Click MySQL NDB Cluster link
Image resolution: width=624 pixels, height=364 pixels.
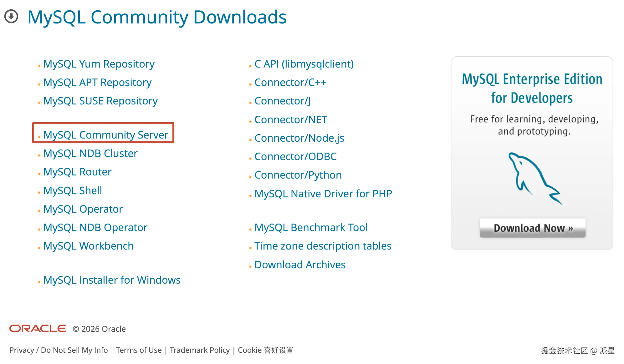coord(90,153)
